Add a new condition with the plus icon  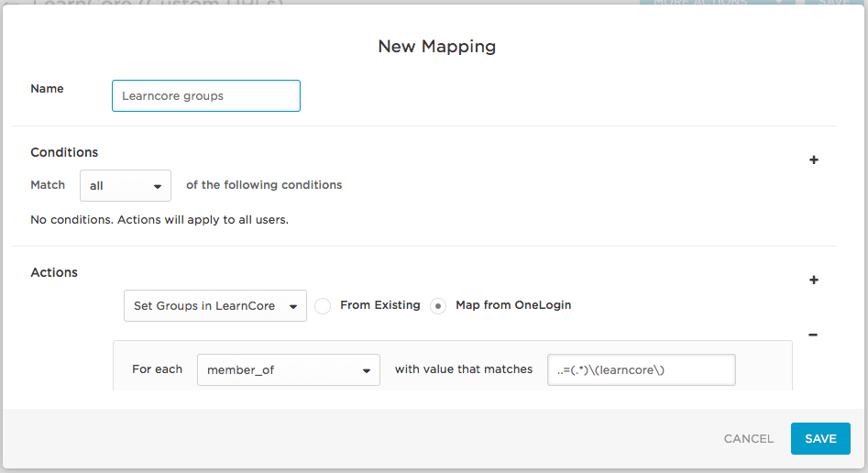click(x=813, y=160)
